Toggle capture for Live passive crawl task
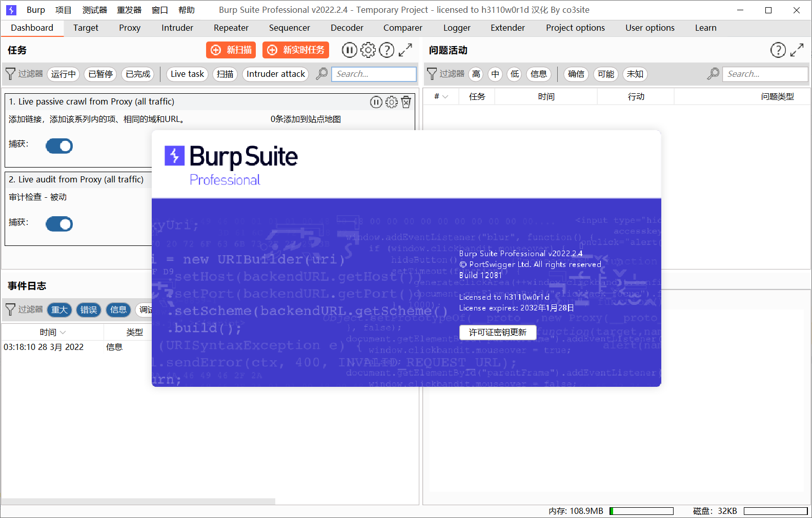The width and height of the screenshot is (812, 518). tap(59, 146)
